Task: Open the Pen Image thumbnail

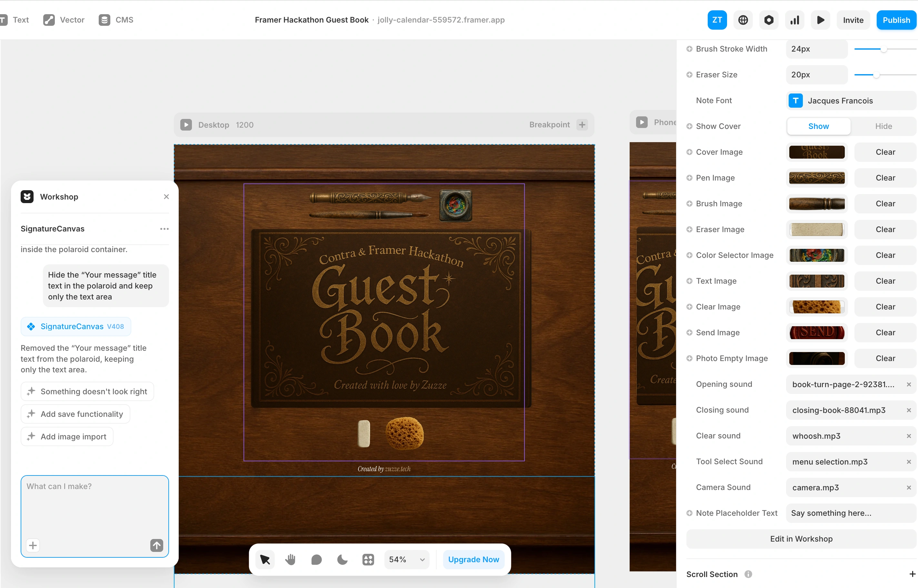Action: pyautogui.click(x=817, y=178)
